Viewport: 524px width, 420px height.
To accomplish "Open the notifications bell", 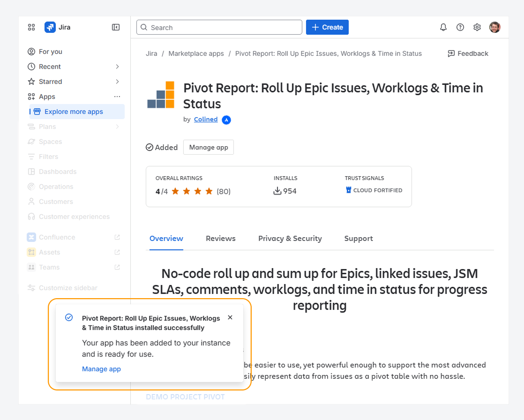I will click(443, 27).
